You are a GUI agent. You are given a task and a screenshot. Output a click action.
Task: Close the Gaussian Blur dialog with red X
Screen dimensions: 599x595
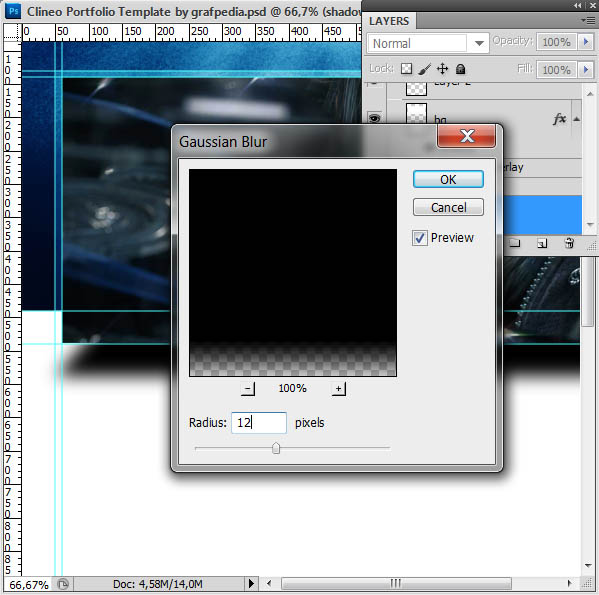[x=466, y=136]
